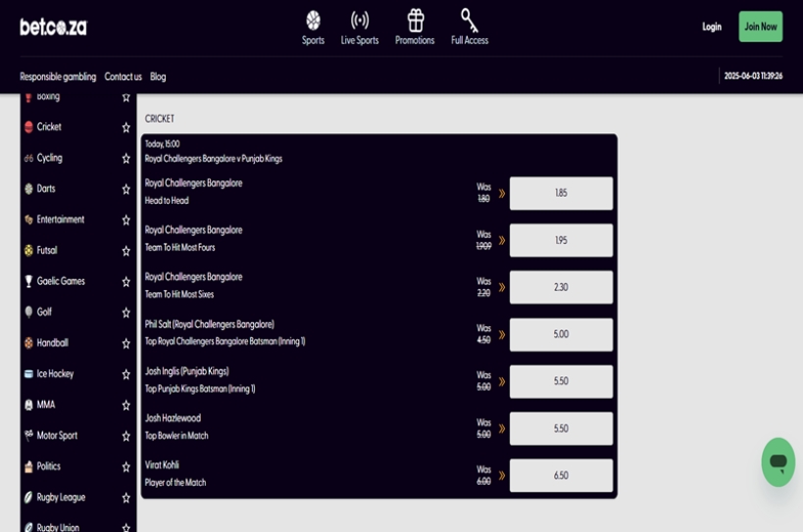Open Rugby League in the sidebar
Viewport: 803px width, 532px height.
61,497
